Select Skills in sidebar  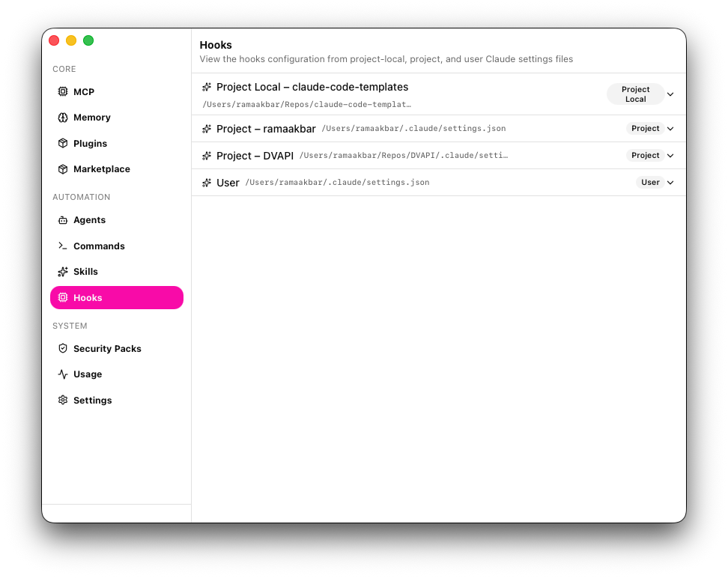click(x=117, y=272)
